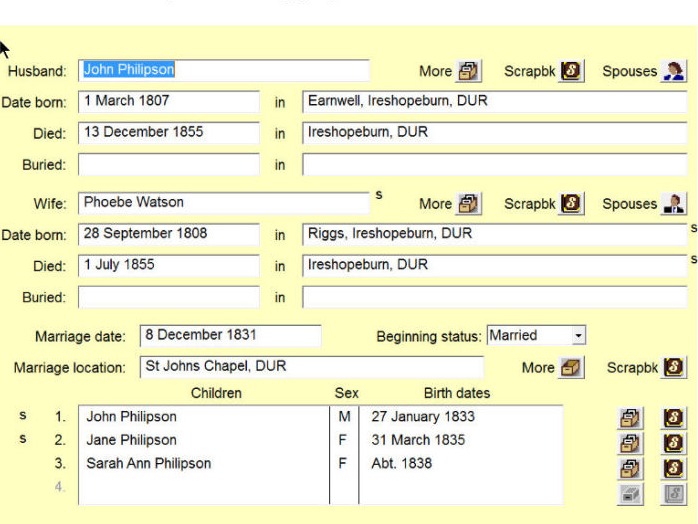Click Husband name field John Philipson
Viewport: 698px width, 524px height.
click(223, 70)
